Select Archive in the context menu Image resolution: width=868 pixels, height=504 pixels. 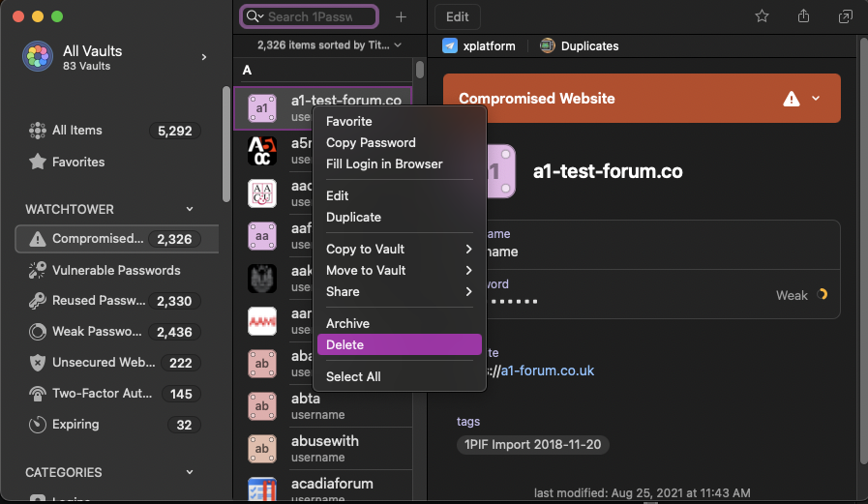point(347,323)
